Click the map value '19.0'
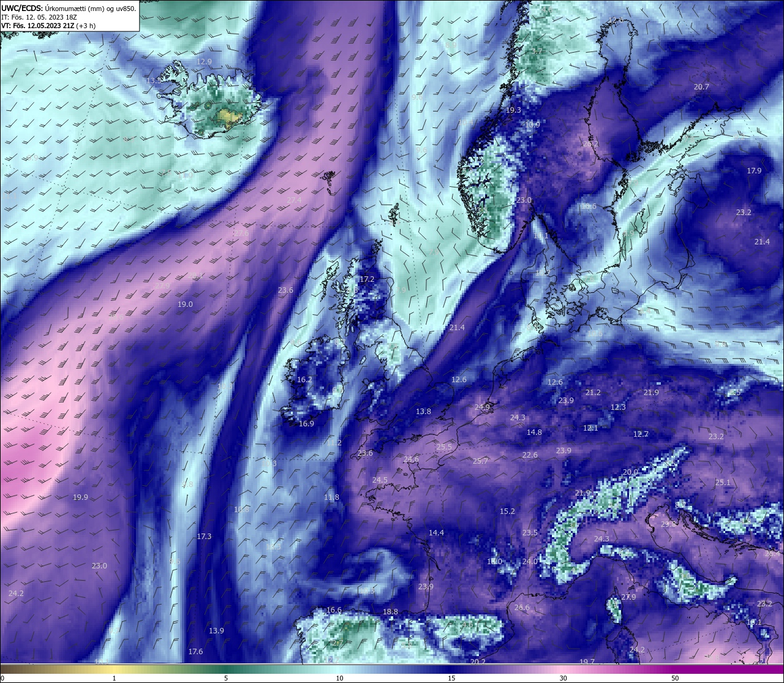This screenshot has height=683, width=784. [185, 304]
